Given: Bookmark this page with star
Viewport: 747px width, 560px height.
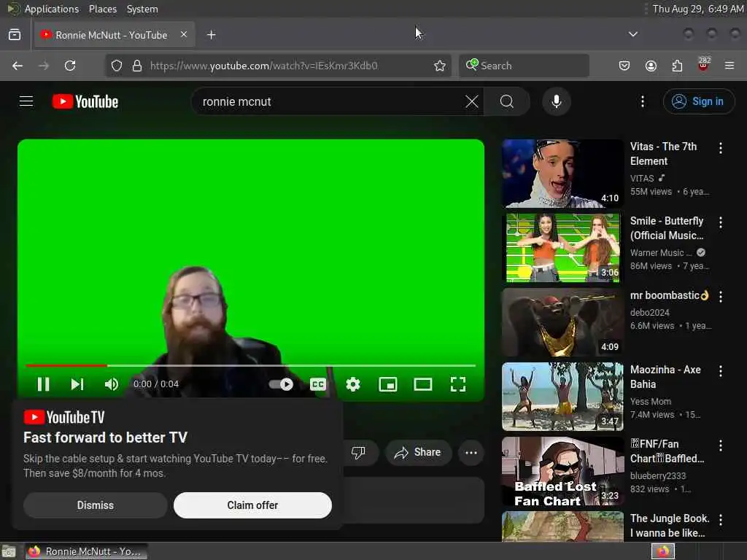Looking at the screenshot, I should click(440, 66).
